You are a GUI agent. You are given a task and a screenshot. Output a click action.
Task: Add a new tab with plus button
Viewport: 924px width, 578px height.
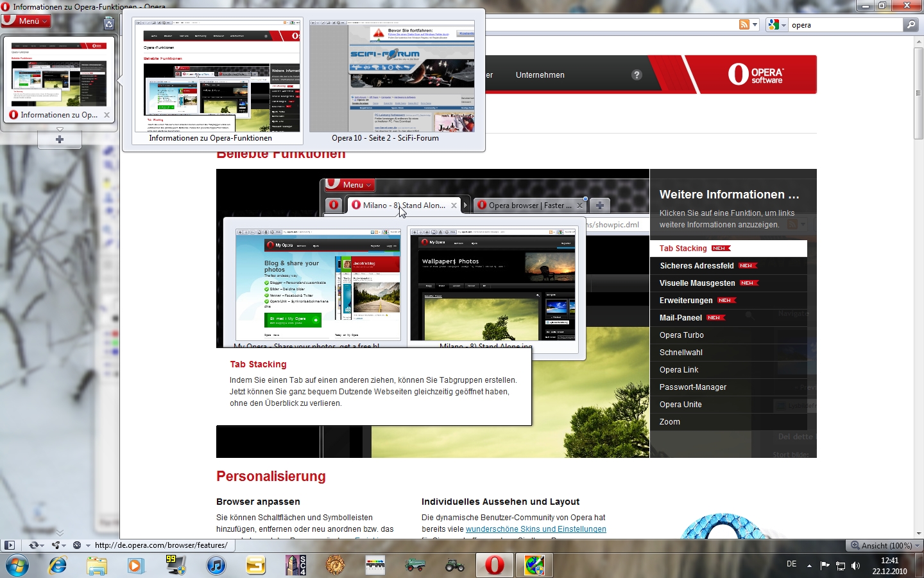(60, 139)
